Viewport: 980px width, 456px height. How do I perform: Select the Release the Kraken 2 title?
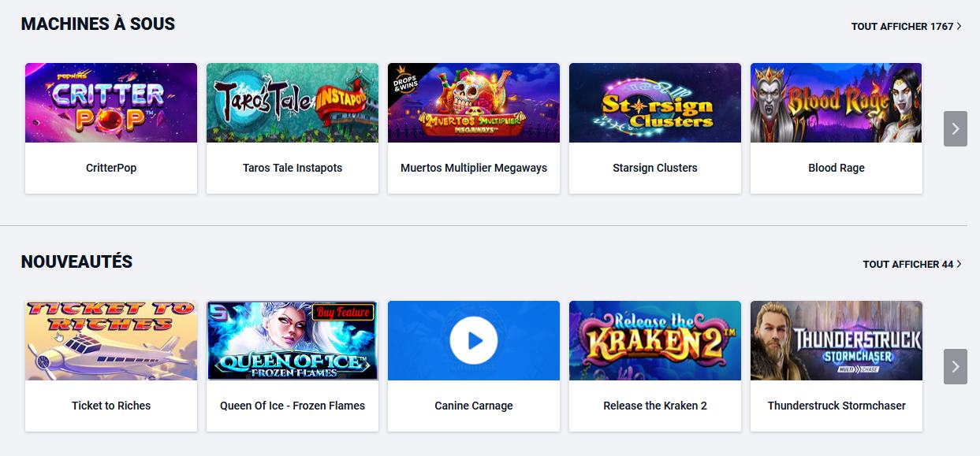(x=655, y=406)
